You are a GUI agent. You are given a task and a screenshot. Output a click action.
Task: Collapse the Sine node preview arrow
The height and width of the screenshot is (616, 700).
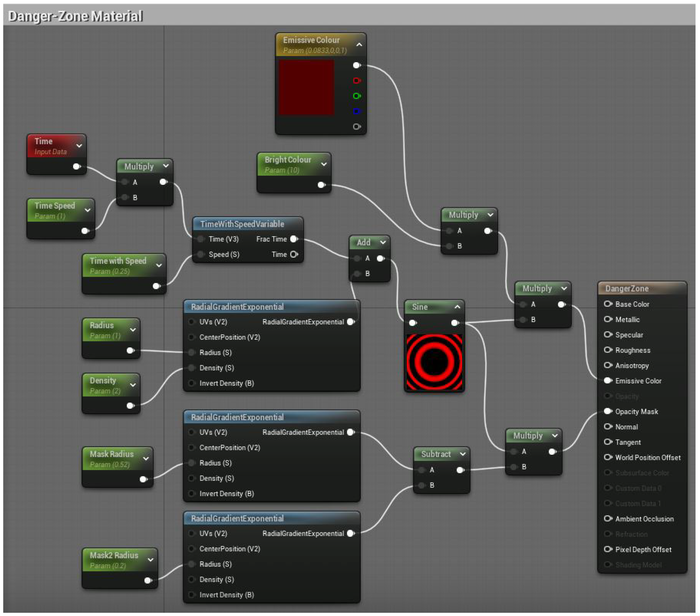pos(457,307)
